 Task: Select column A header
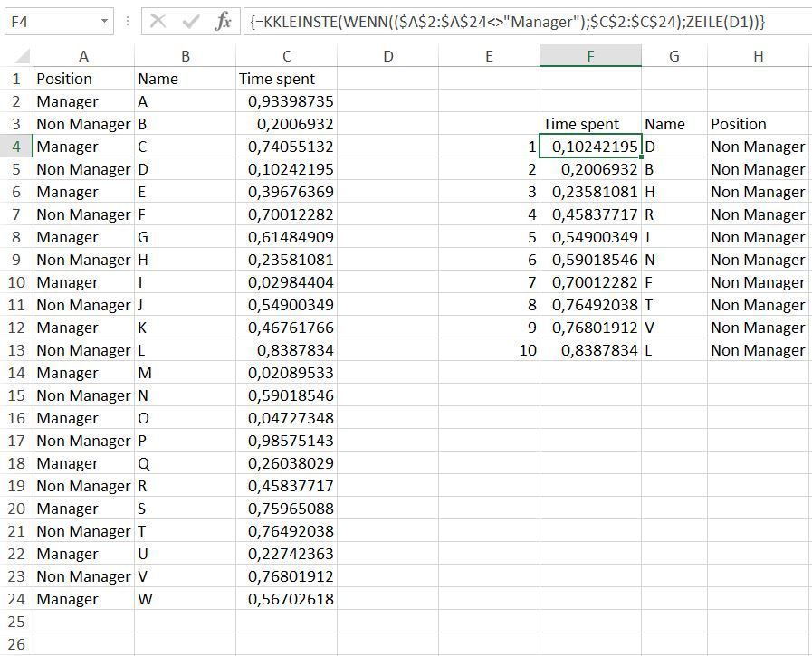[83, 56]
